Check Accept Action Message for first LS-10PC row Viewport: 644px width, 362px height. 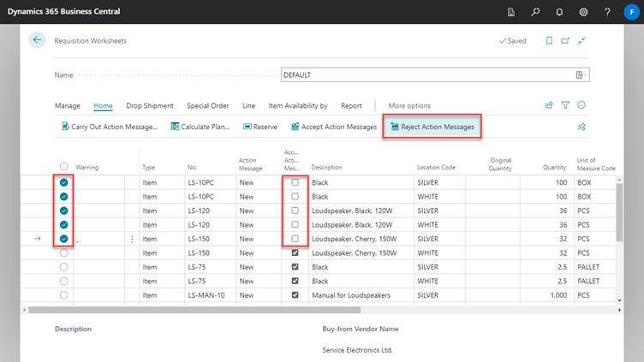(295, 183)
